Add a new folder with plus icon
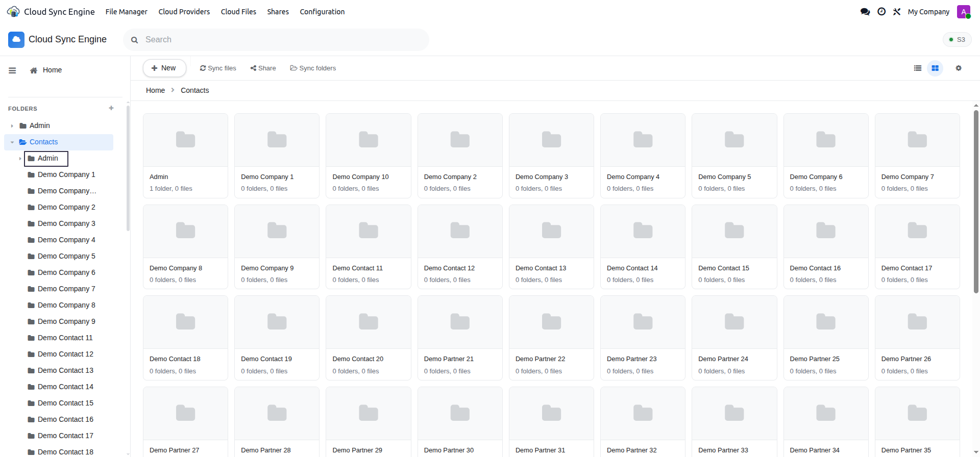The image size is (980, 457). click(x=111, y=108)
